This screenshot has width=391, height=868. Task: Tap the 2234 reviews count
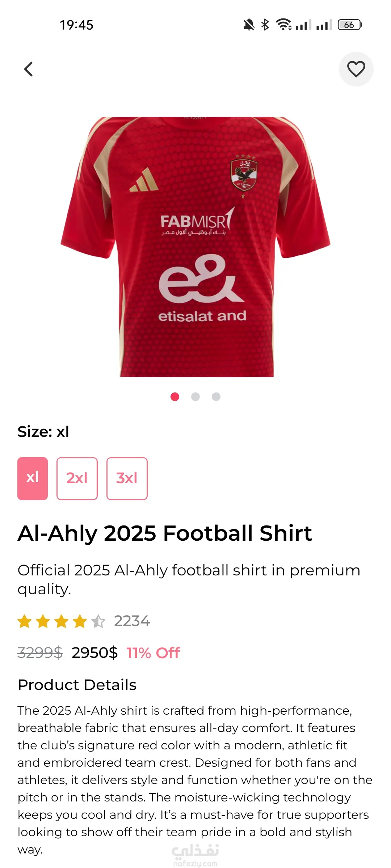point(132,621)
